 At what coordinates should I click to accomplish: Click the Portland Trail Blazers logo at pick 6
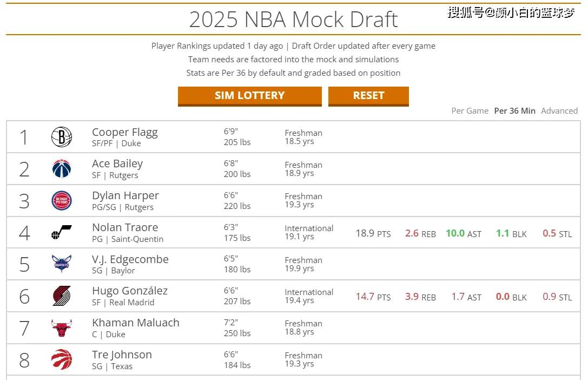click(62, 296)
